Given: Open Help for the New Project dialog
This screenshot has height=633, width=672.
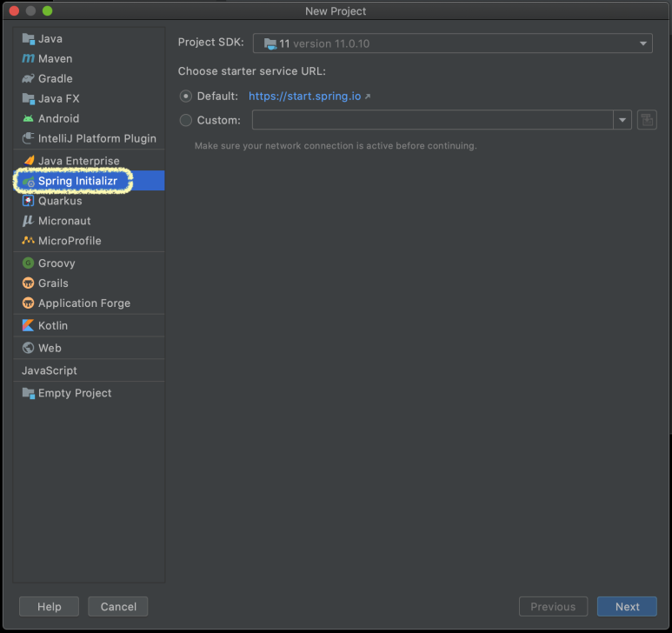Looking at the screenshot, I should pos(49,606).
